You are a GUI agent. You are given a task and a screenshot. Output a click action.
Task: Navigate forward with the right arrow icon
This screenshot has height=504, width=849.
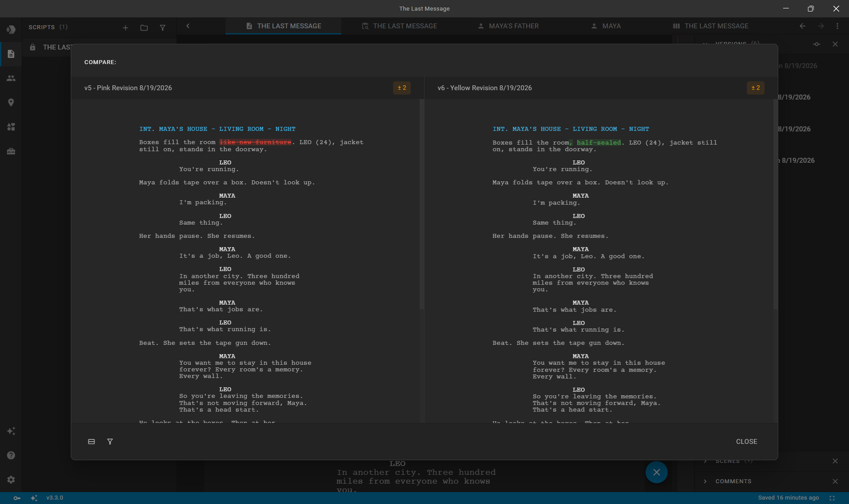(x=821, y=26)
